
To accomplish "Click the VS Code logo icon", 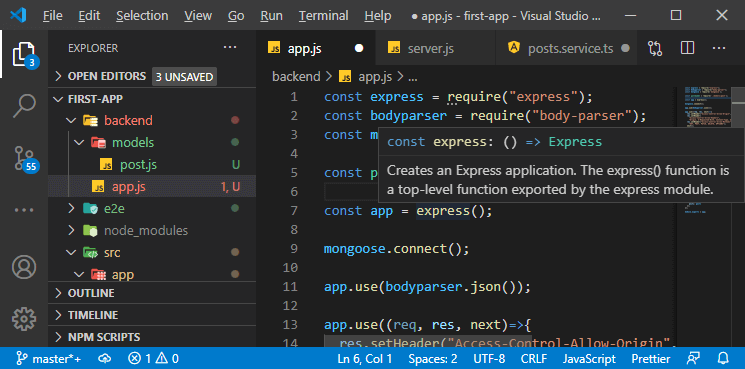I will [x=18, y=15].
